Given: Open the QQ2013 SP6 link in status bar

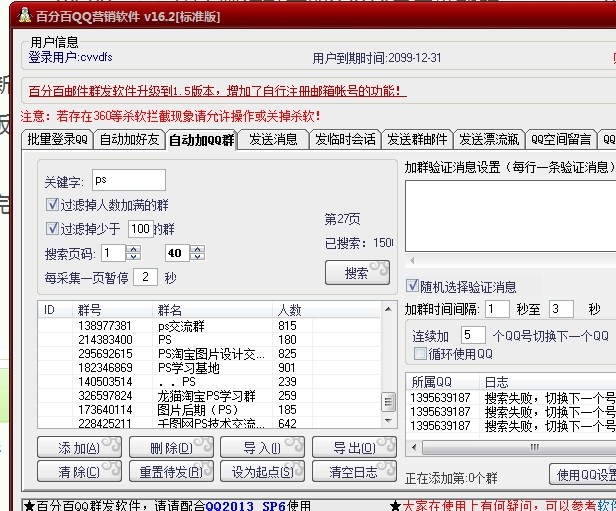Looking at the screenshot, I should pyautogui.click(x=245, y=506).
